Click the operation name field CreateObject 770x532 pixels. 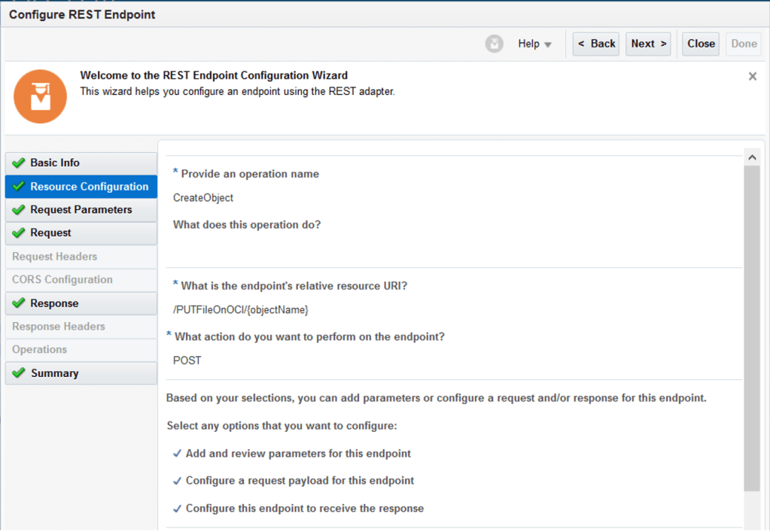[x=203, y=198]
